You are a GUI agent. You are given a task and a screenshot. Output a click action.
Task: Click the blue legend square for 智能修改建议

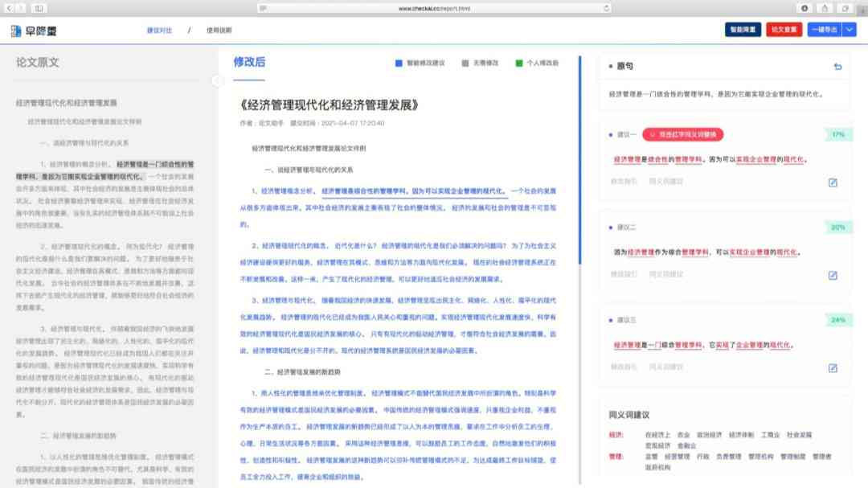[399, 64]
